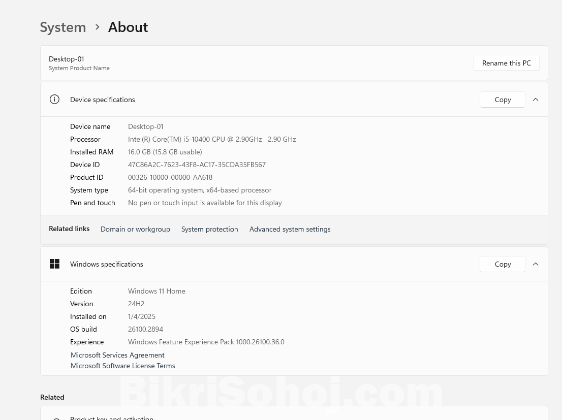Click the Processor label
The height and width of the screenshot is (420, 562).
point(85,139)
